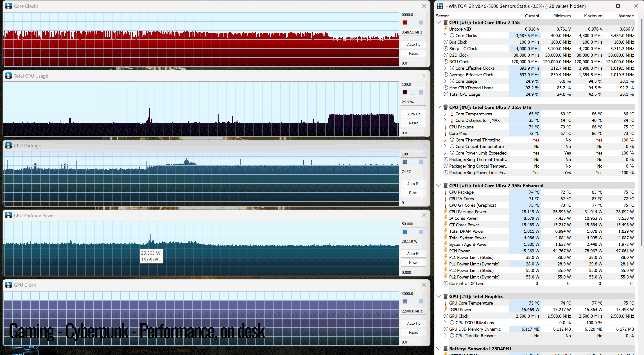Image resolution: width=644 pixels, height=355 pixels.
Task: Collapse the CPU [#0]: Intel Core Ultra 7 355 group
Action: pyautogui.click(x=439, y=22)
